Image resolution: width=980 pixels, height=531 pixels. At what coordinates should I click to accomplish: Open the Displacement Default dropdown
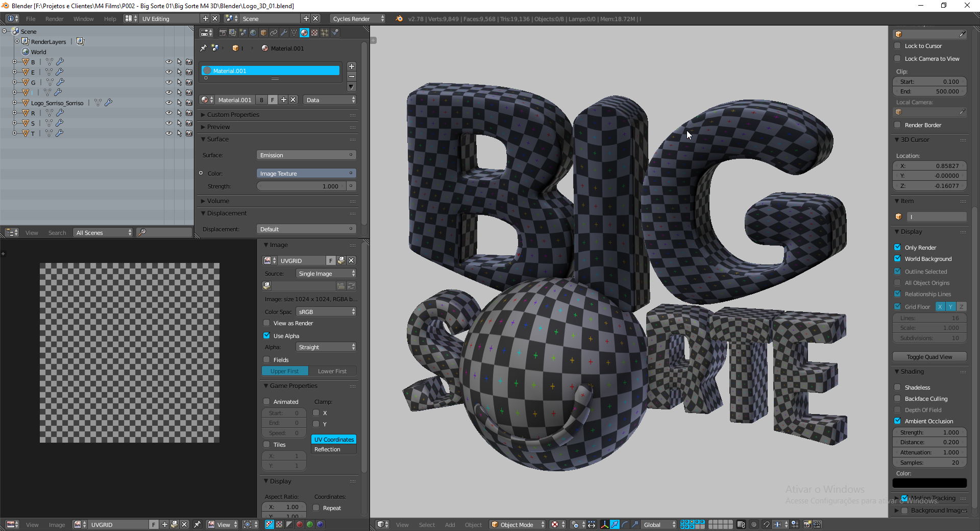pos(306,229)
